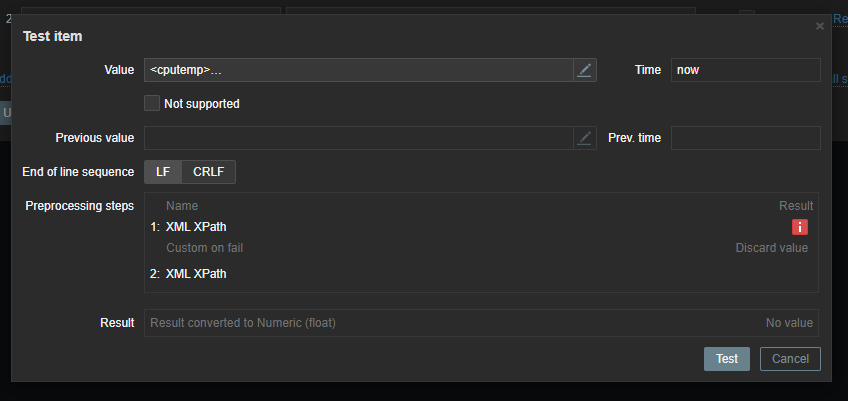
Task: Switch end of line sequence to CRLF
Action: (209, 172)
